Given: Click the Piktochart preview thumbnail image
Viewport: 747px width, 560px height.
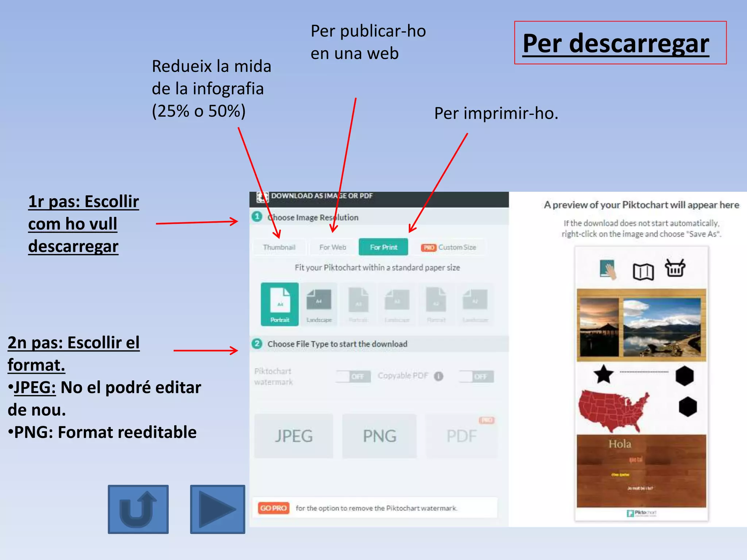Looking at the screenshot, I should [x=641, y=384].
